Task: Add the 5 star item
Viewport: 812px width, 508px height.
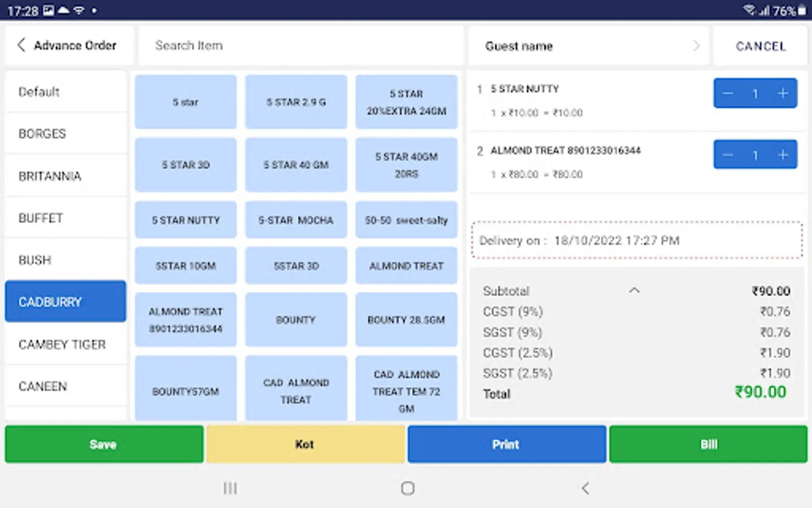Action: click(x=186, y=102)
